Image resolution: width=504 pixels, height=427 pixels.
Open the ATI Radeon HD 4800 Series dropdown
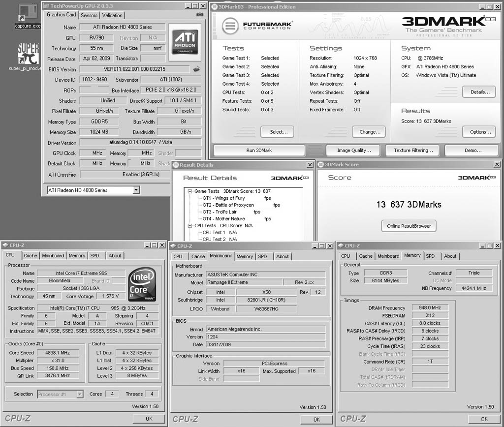coord(136,190)
